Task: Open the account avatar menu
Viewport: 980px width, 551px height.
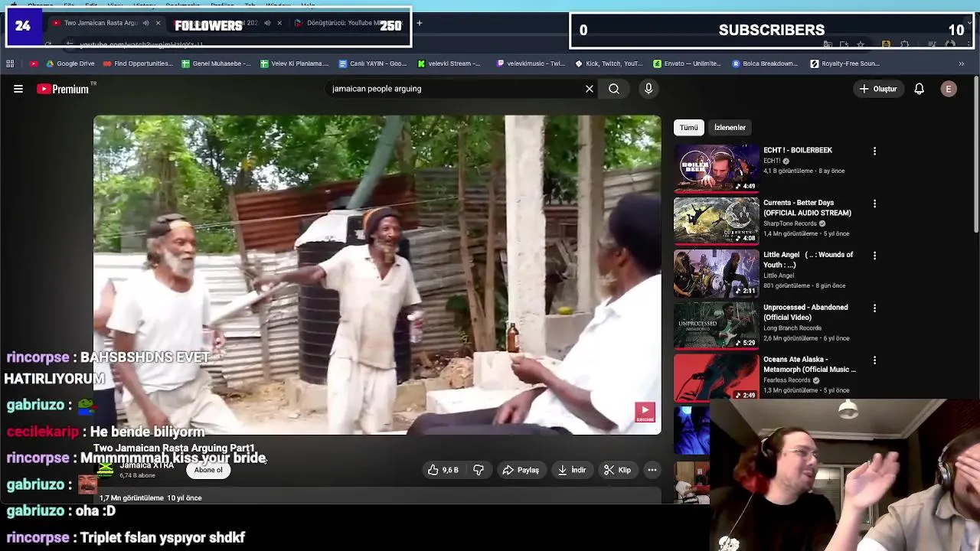Action: [x=949, y=89]
